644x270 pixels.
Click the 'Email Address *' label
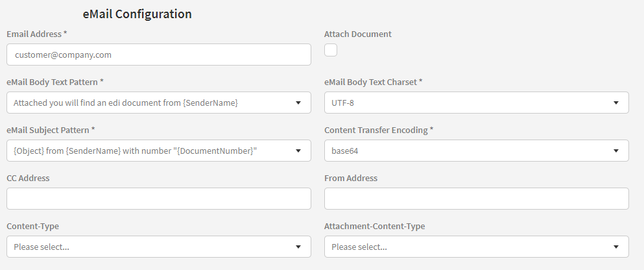(x=36, y=34)
